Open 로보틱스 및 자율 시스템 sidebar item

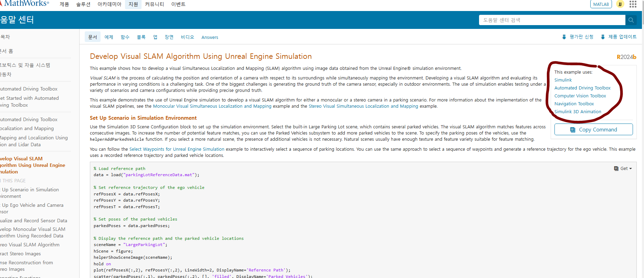[25, 65]
